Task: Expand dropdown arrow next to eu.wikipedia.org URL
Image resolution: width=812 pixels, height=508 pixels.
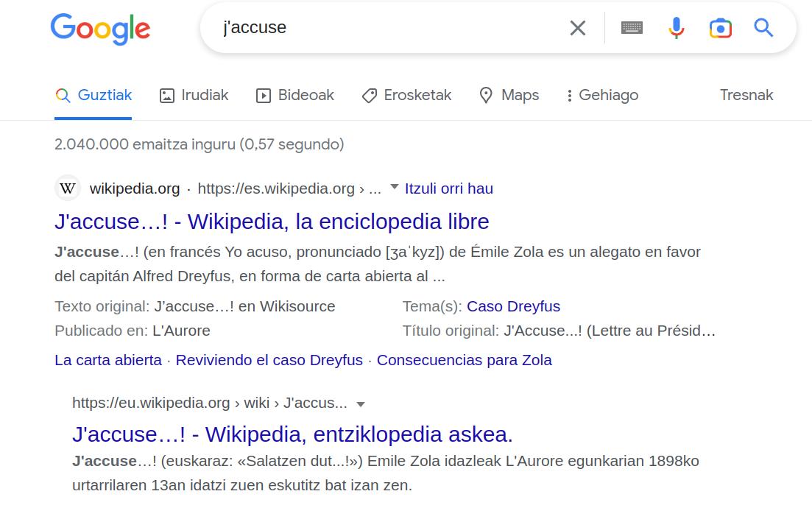Action: (x=361, y=403)
